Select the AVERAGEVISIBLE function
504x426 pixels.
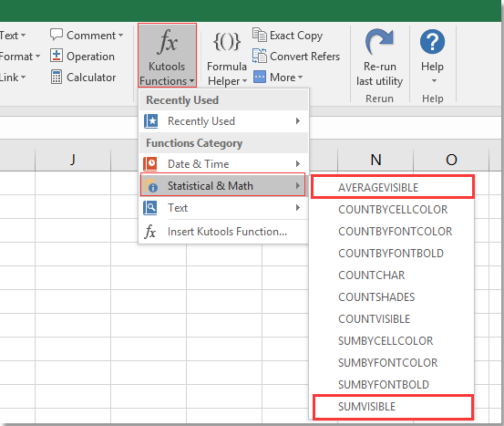point(392,187)
